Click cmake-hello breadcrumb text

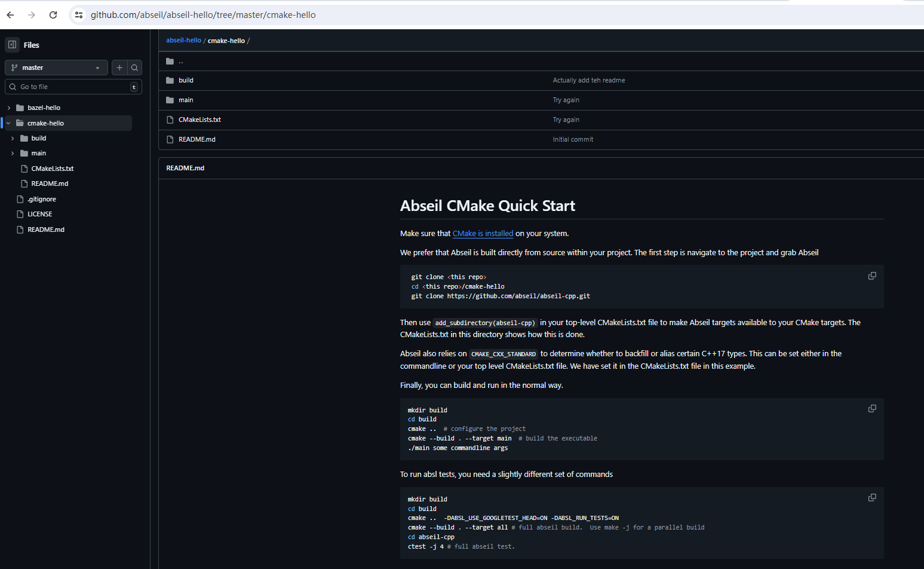click(226, 41)
